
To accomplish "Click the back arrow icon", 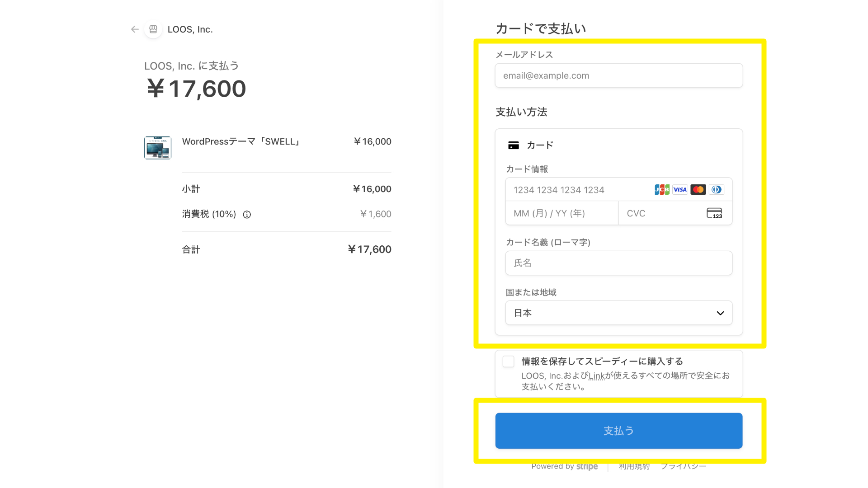I will click(135, 29).
